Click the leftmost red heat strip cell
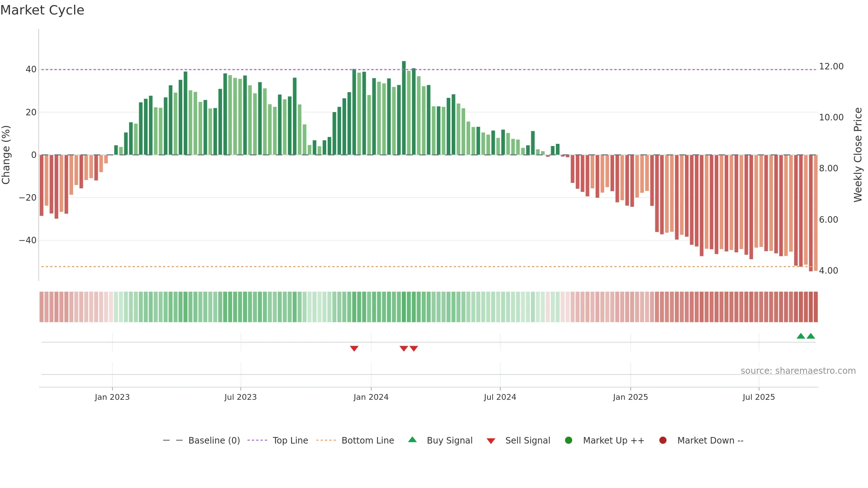This screenshot has height=488, width=868. click(42, 307)
